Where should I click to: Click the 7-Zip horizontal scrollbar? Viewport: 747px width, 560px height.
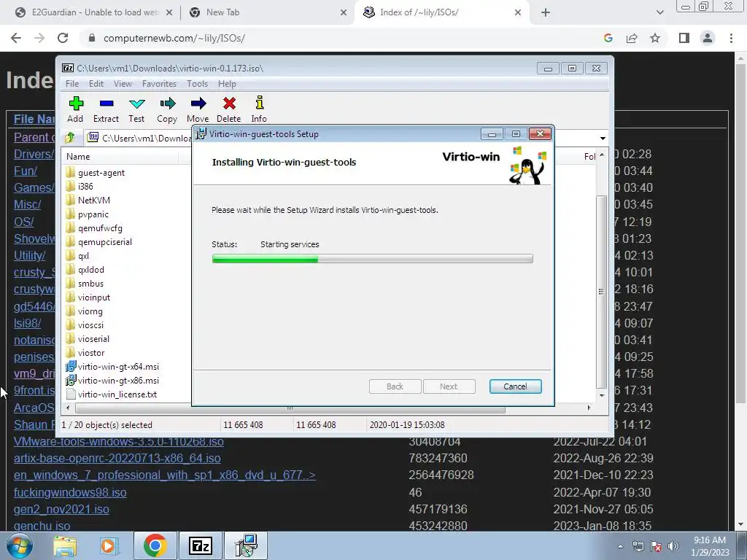pos(290,408)
